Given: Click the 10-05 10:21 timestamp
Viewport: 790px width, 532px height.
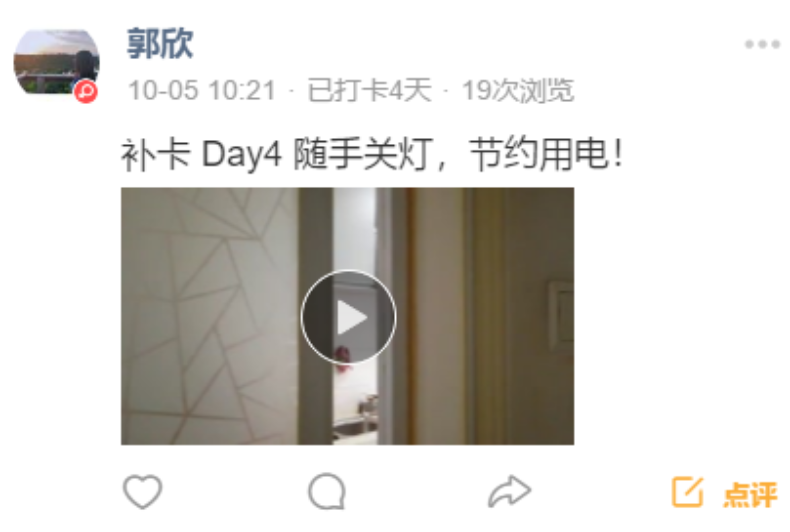Looking at the screenshot, I should click(x=202, y=91).
